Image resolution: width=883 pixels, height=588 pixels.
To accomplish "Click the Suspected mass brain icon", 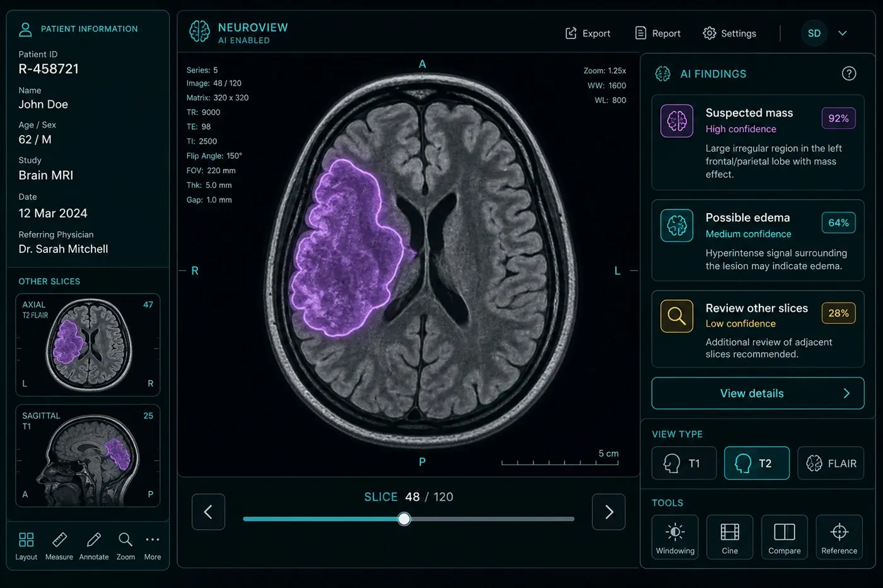I will [677, 121].
